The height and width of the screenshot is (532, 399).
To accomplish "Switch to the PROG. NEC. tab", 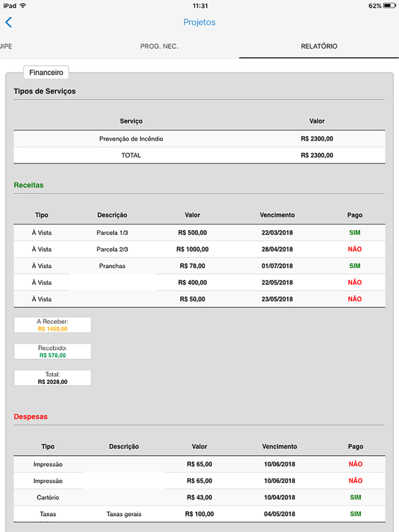I will tap(159, 46).
